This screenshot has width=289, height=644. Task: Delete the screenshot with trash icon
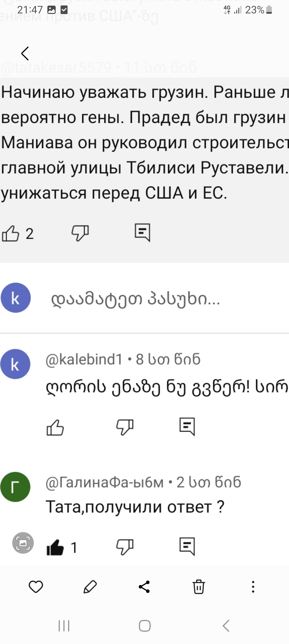point(199,587)
